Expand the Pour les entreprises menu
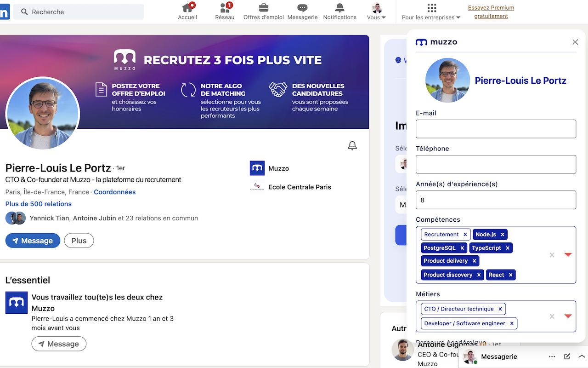The height and width of the screenshot is (368, 588). pyautogui.click(x=431, y=11)
